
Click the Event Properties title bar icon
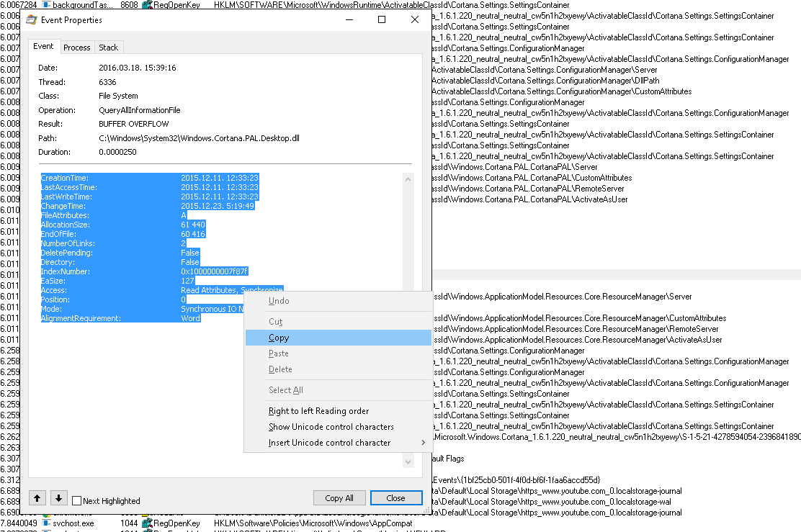[x=30, y=19]
